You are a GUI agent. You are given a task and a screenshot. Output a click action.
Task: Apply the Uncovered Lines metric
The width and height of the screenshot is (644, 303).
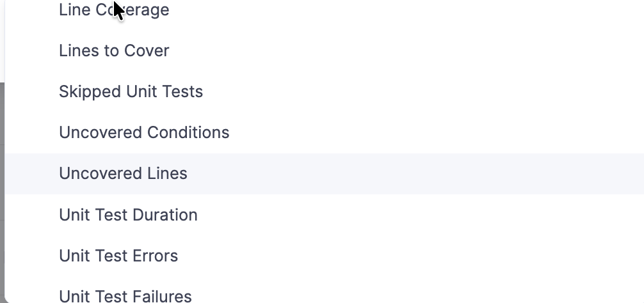(x=123, y=174)
